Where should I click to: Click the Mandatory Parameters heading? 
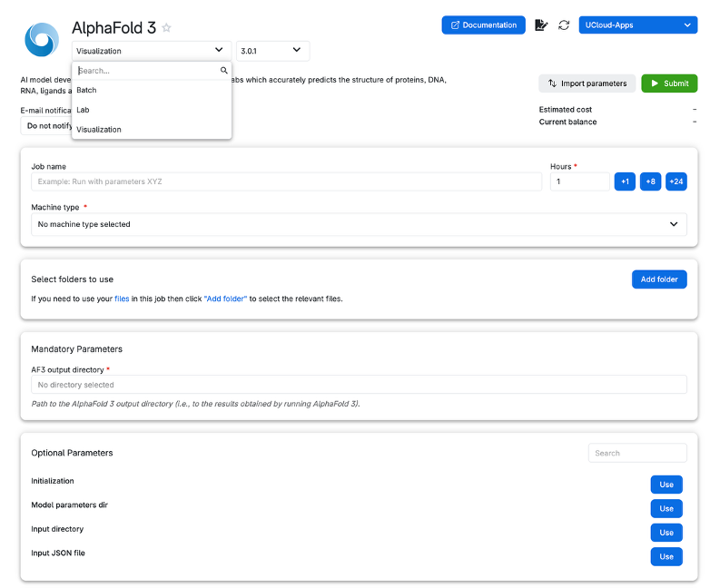pyautogui.click(x=76, y=349)
